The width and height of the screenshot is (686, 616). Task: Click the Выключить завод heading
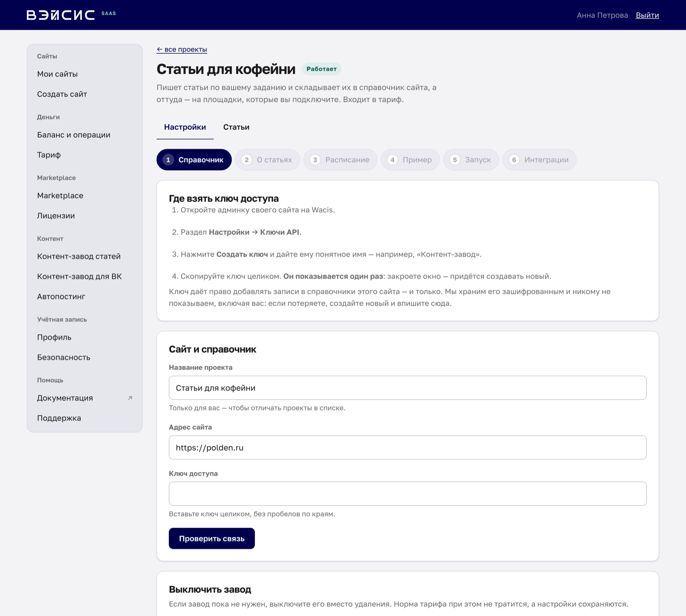point(210,589)
